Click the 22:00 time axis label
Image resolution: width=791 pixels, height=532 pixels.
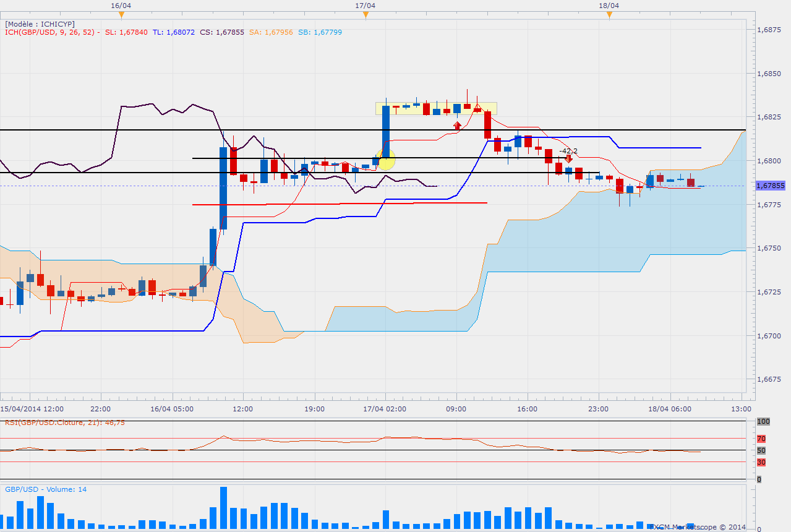[x=100, y=409]
